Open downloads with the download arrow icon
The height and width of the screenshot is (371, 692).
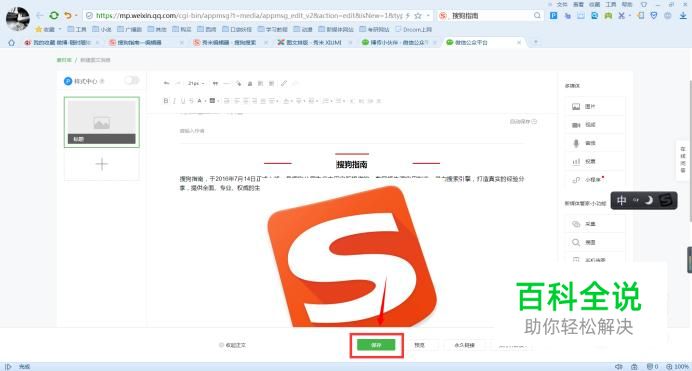pos(683,15)
